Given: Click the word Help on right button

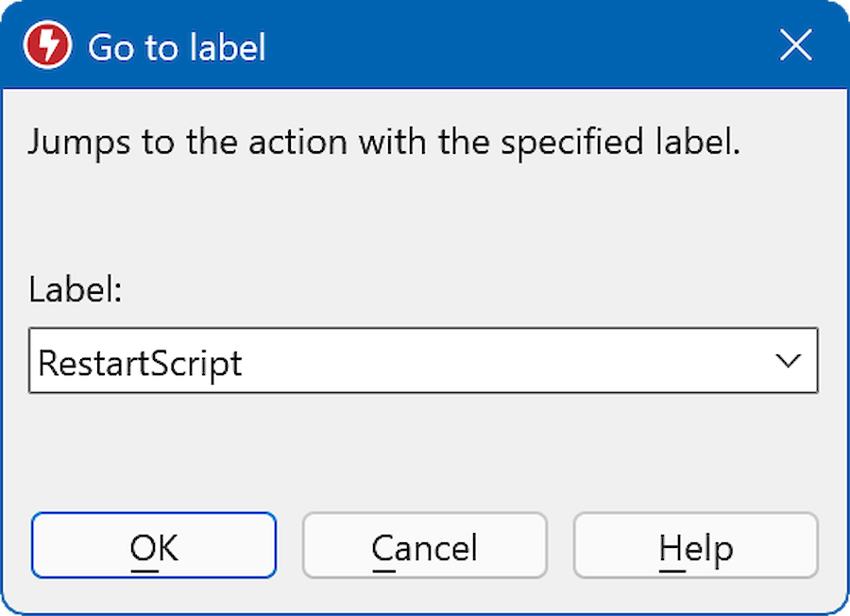Looking at the screenshot, I should click(696, 547).
